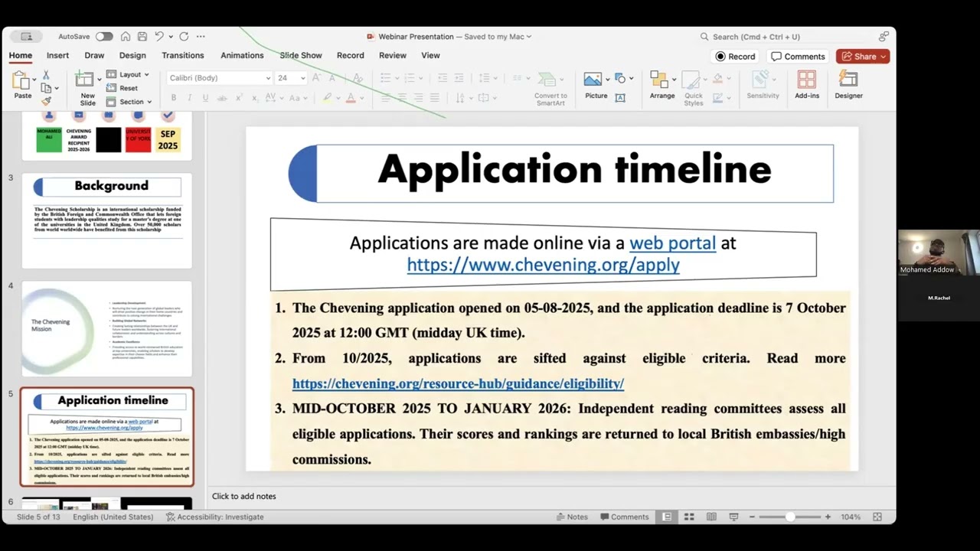Zoom out with the minus button
980x551 pixels.
[752, 517]
